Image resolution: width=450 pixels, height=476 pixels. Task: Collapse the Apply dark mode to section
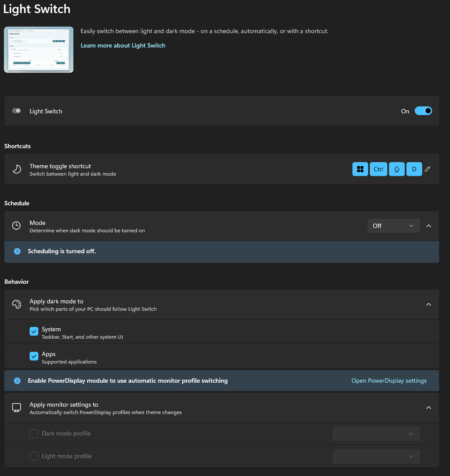click(x=429, y=305)
